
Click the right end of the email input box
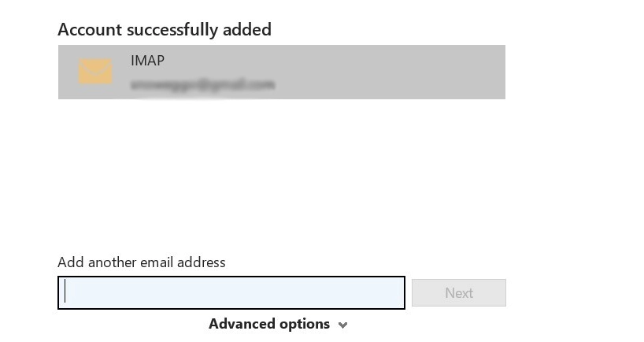394,293
